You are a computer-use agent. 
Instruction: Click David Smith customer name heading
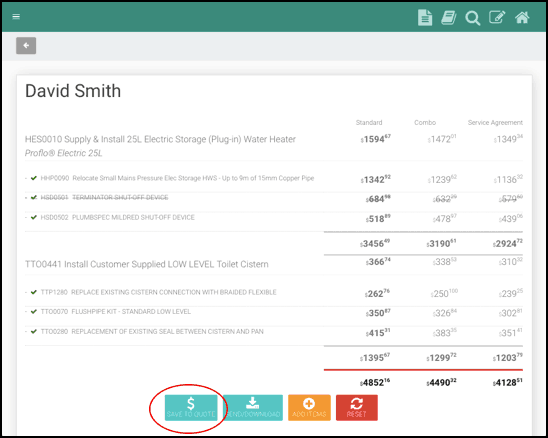pyautogui.click(x=73, y=91)
